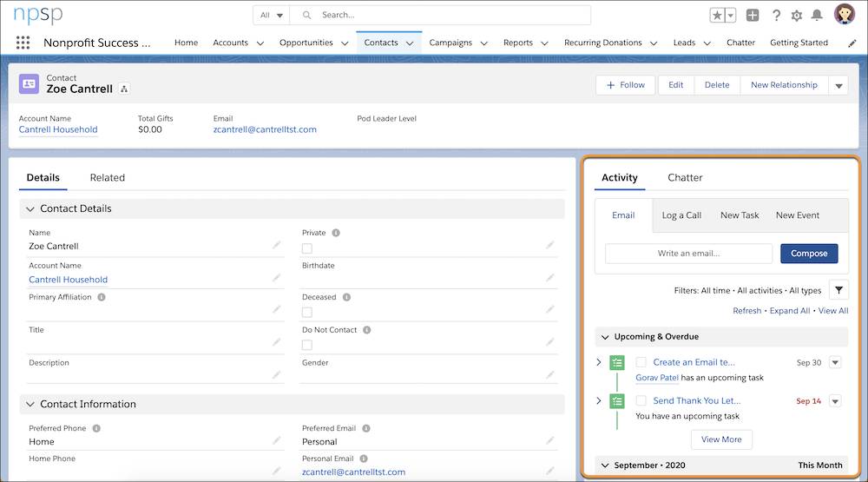Open the Gorav Patel link
Image resolution: width=868 pixels, height=482 pixels.
coord(656,378)
